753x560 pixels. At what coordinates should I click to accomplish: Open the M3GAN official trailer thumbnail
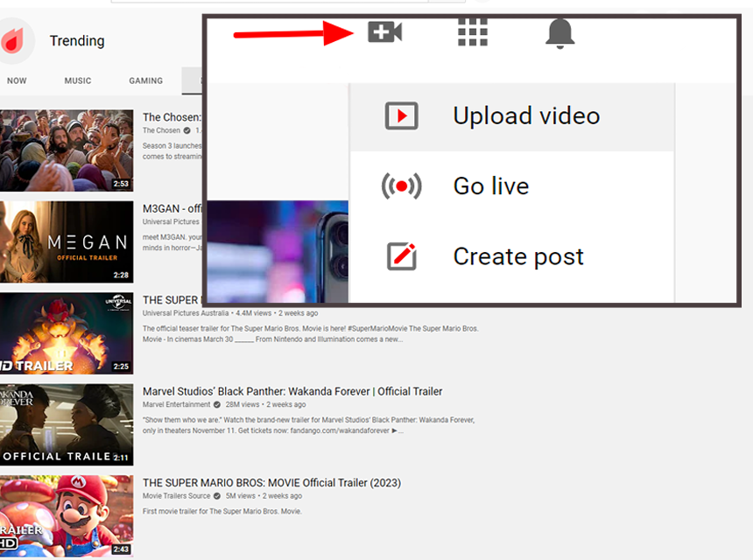(x=67, y=241)
